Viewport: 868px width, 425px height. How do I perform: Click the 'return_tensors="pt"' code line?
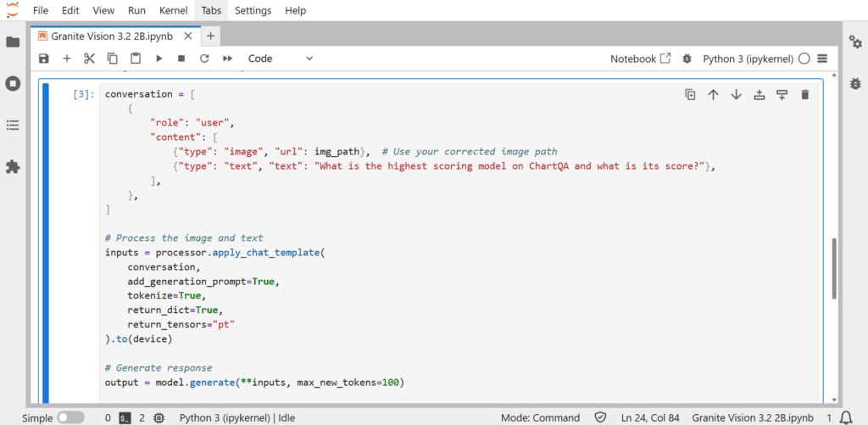[181, 325]
